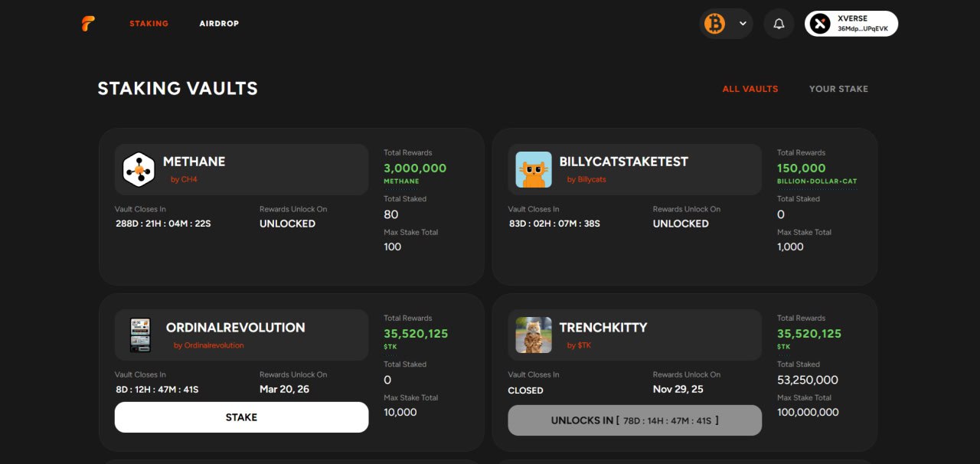Select the METHANE vault title

(194, 162)
